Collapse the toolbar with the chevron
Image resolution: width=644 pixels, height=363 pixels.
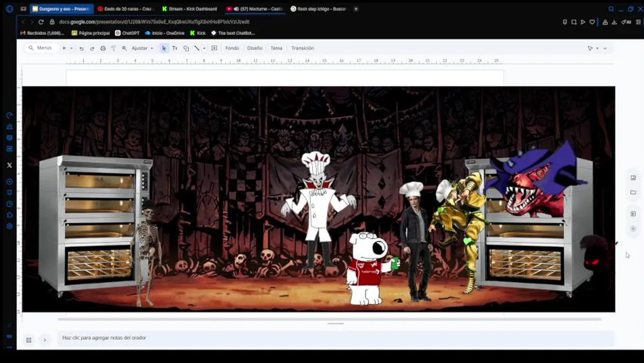click(x=605, y=48)
